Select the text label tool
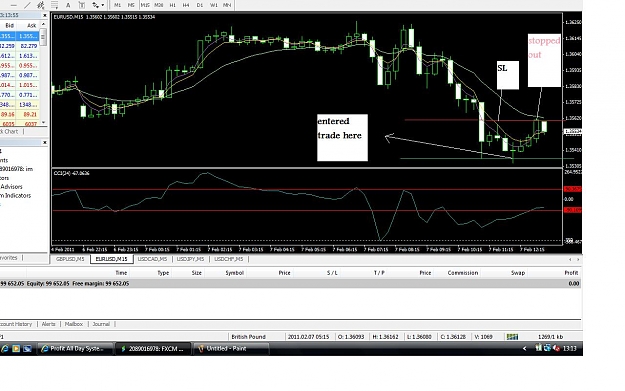This screenshot has height=391, width=625. pyautogui.click(x=82, y=5)
